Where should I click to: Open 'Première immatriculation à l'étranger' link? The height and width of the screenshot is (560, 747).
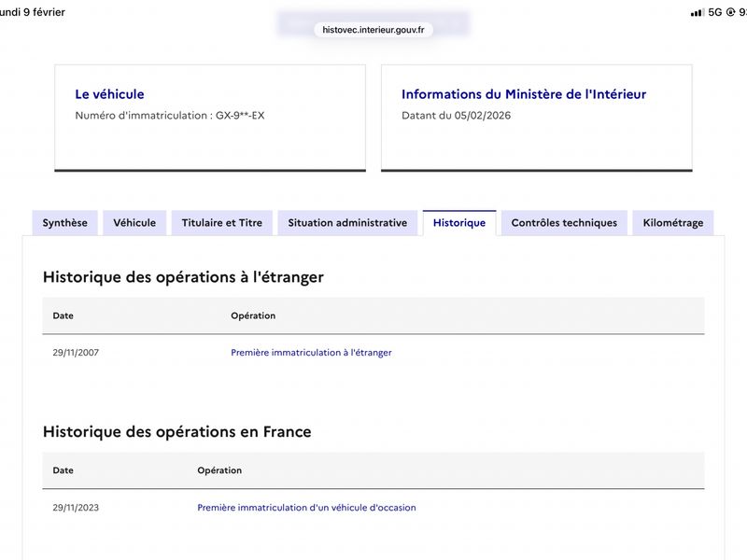(x=311, y=353)
